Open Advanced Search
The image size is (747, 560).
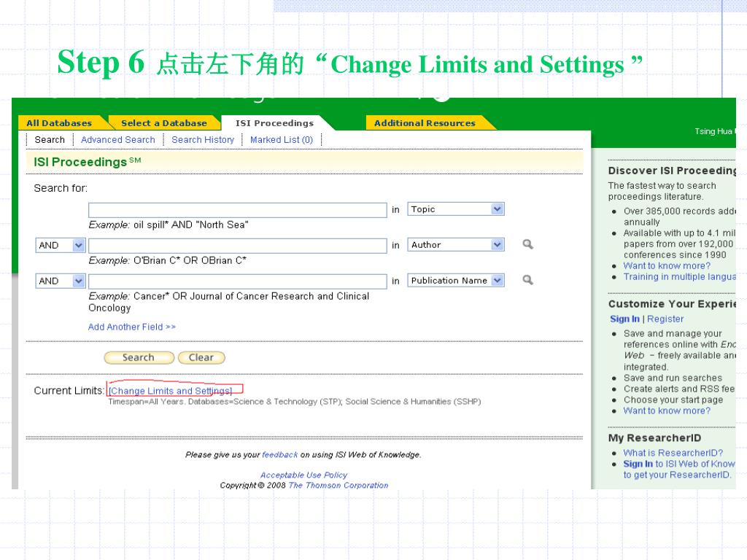coord(118,139)
